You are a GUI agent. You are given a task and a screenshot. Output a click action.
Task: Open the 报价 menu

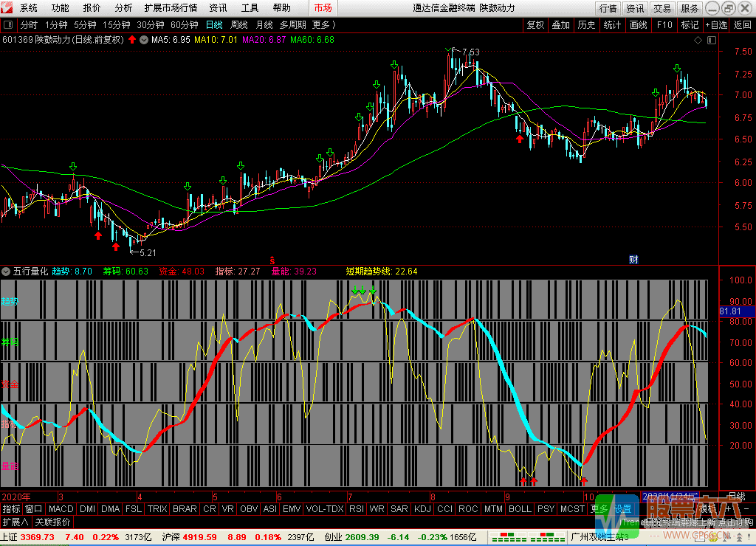click(x=92, y=8)
